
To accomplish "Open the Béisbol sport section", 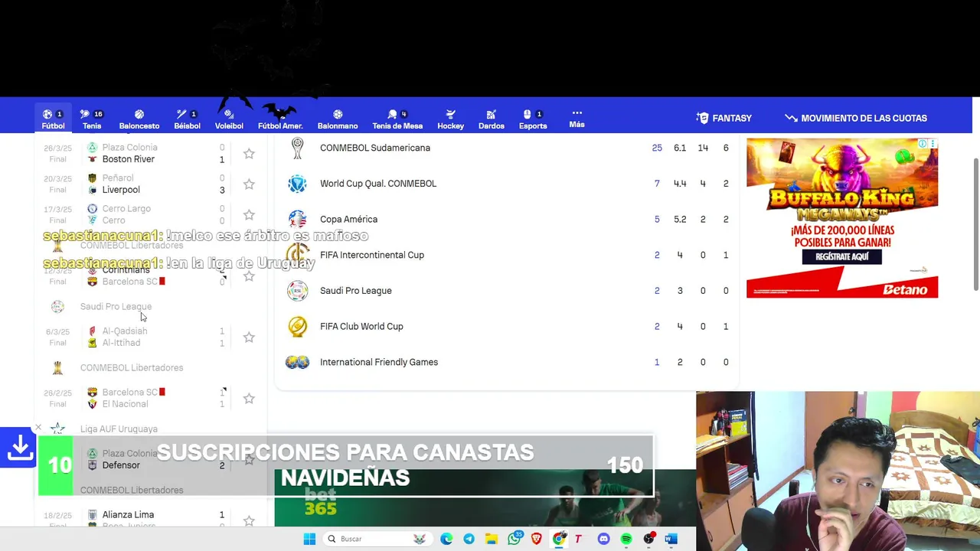I will (187, 119).
